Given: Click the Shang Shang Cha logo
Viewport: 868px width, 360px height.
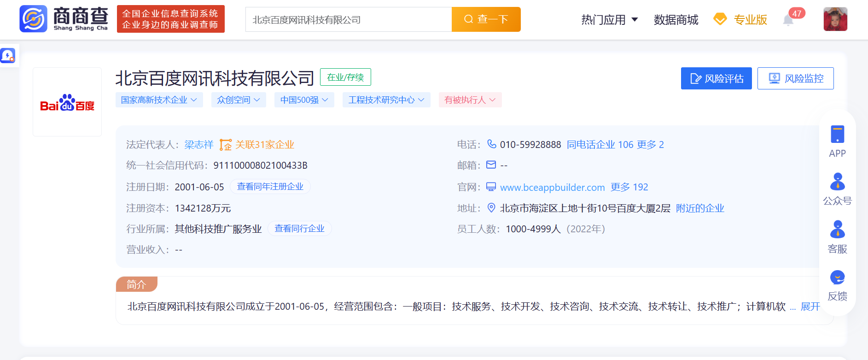Looking at the screenshot, I should click(64, 19).
